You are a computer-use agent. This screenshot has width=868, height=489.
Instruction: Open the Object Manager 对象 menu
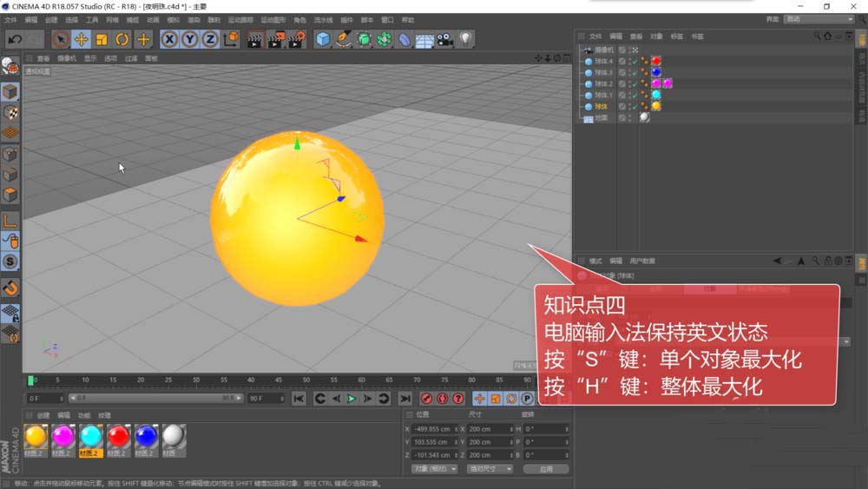click(x=656, y=36)
